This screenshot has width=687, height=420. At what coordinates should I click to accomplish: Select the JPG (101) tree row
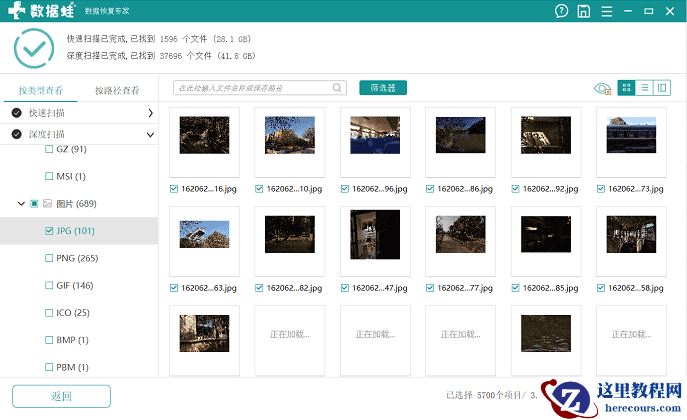tap(79, 230)
